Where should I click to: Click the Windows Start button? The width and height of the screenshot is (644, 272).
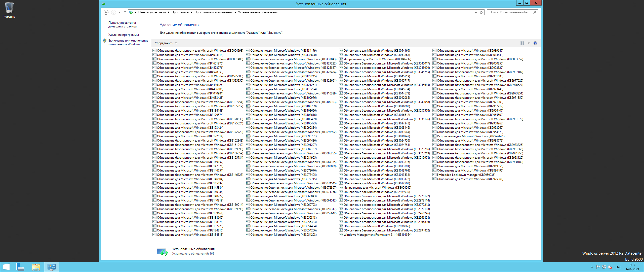click(x=6, y=267)
